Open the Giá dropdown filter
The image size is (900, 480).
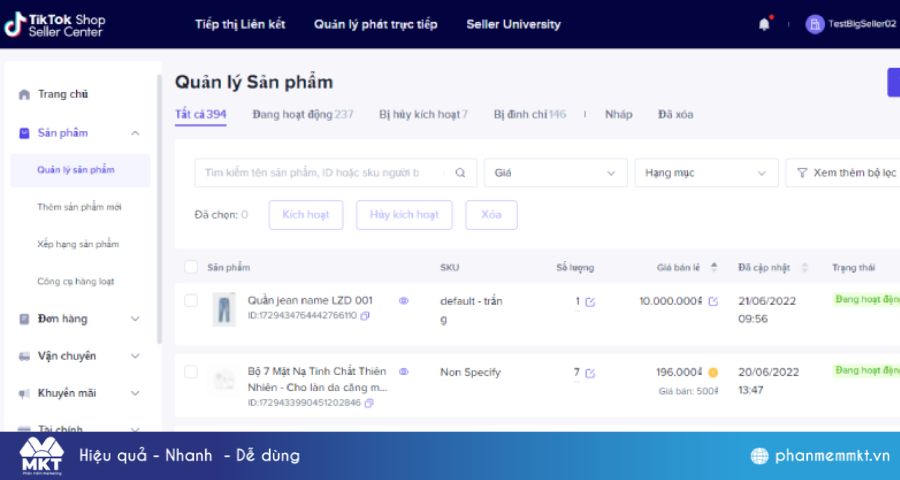pyautogui.click(x=556, y=173)
